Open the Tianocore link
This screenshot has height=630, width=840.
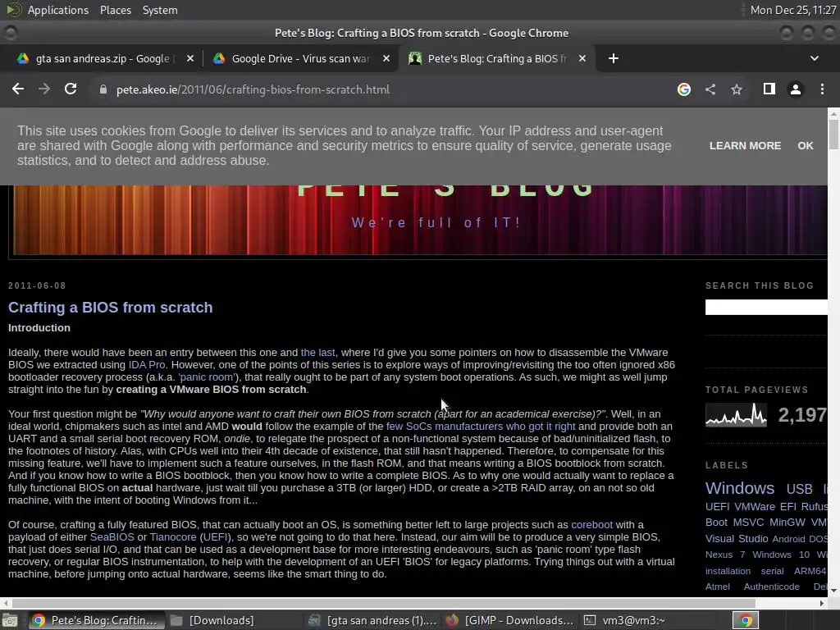[173, 537]
